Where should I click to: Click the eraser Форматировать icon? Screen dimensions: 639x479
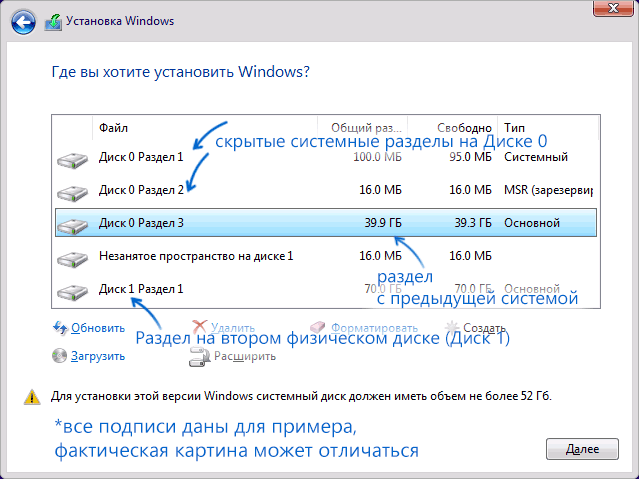tap(317, 327)
